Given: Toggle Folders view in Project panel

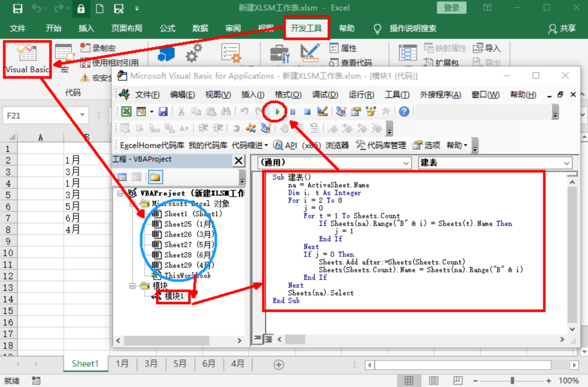Looking at the screenshot, I should tap(155, 177).
